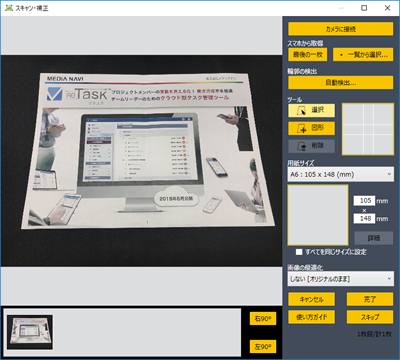This screenshot has height=360, width=400.
Task: Click the 削除 delete tool
Action: 311,146
